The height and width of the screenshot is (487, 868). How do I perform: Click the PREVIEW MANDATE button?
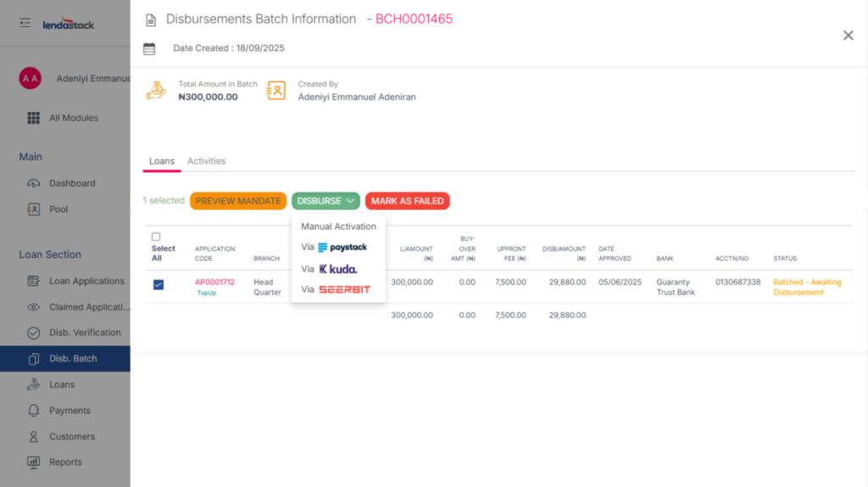(238, 201)
